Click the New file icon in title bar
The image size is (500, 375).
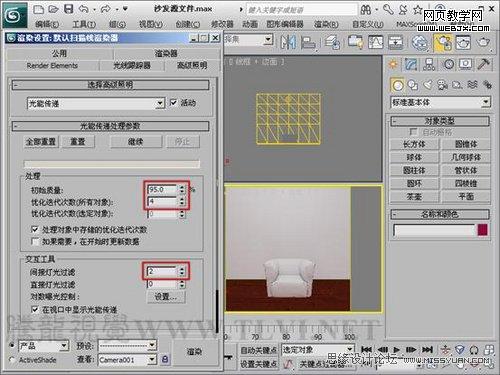click(39, 9)
